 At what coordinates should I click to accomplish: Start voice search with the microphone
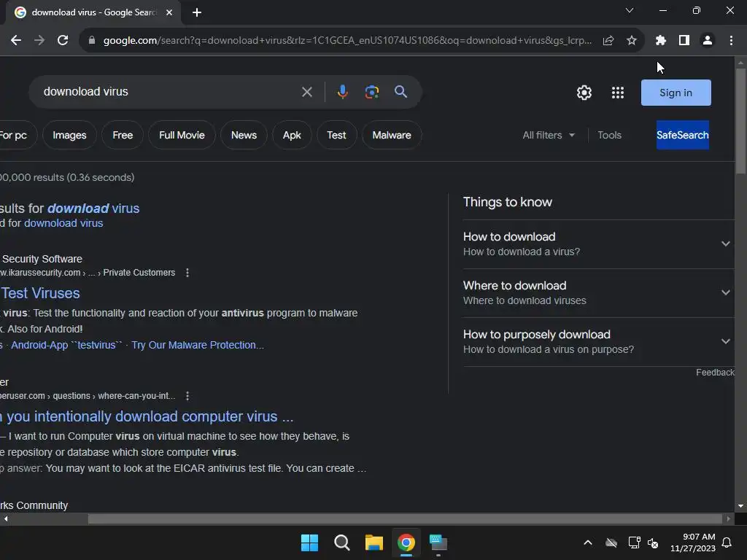pyautogui.click(x=343, y=92)
